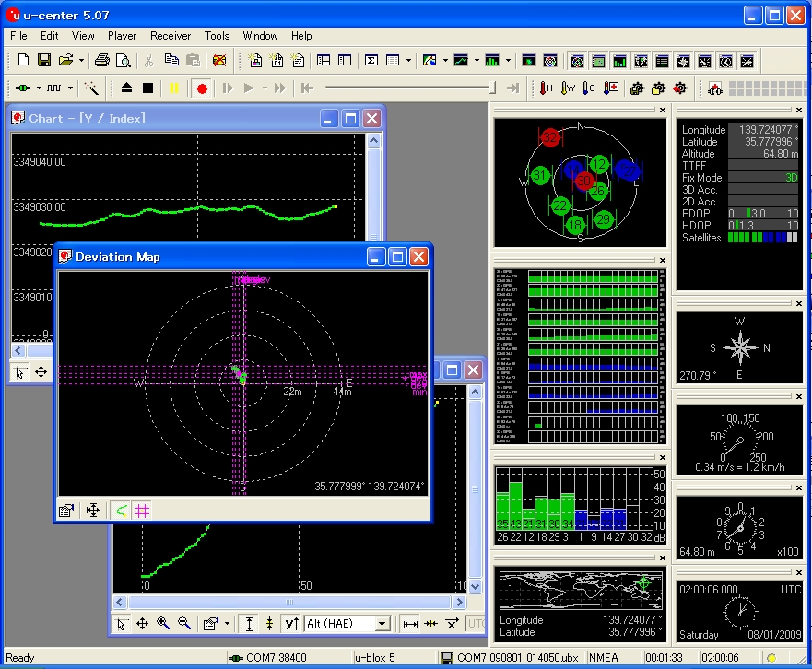Click the Hotstart thermometer icon
Image resolution: width=812 pixels, height=669 pixels.
click(547, 88)
